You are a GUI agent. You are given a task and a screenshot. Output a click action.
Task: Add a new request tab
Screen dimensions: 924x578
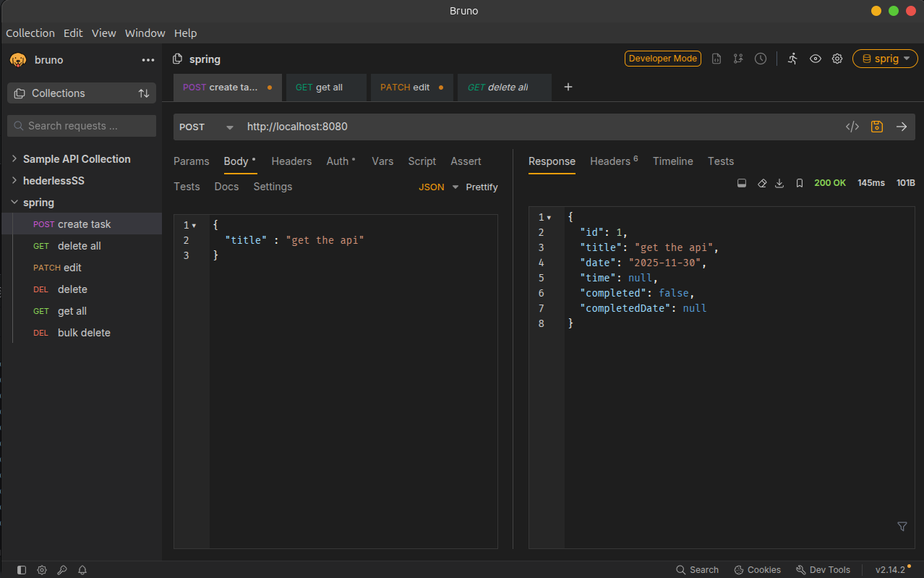pos(568,87)
